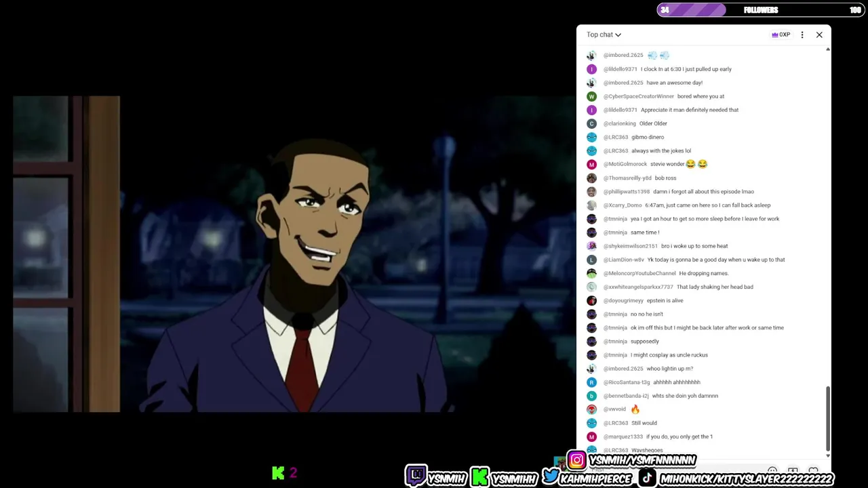Screen dimensions: 868x488
Task: Click avatar beside 'whoo lightin up rn?'
Action: [x=591, y=369]
